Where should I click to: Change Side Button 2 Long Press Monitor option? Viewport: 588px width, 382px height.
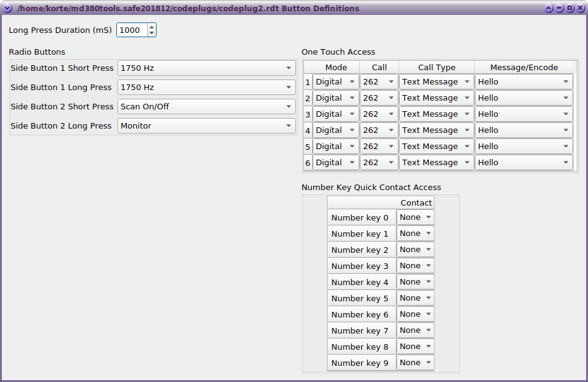tap(206, 126)
